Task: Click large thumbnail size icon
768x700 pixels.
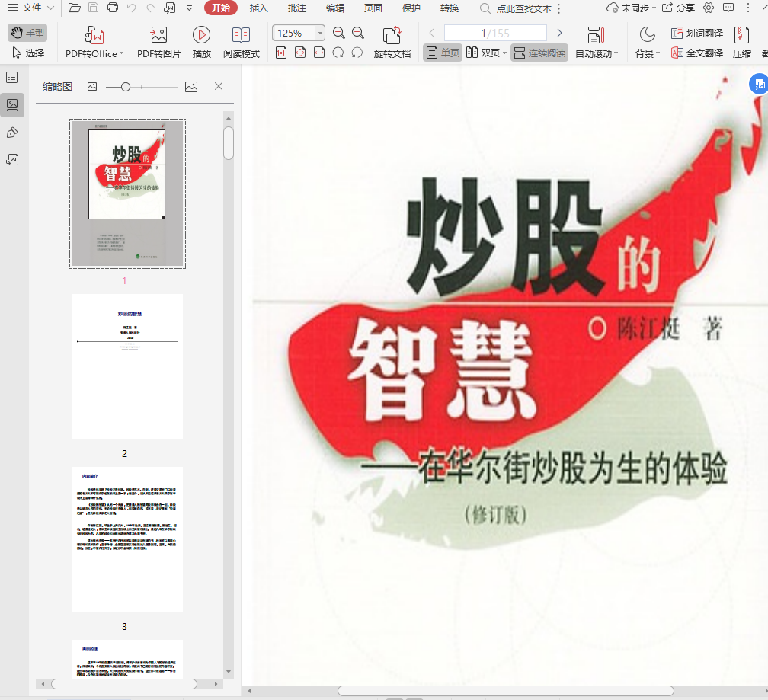Action: 191,87
